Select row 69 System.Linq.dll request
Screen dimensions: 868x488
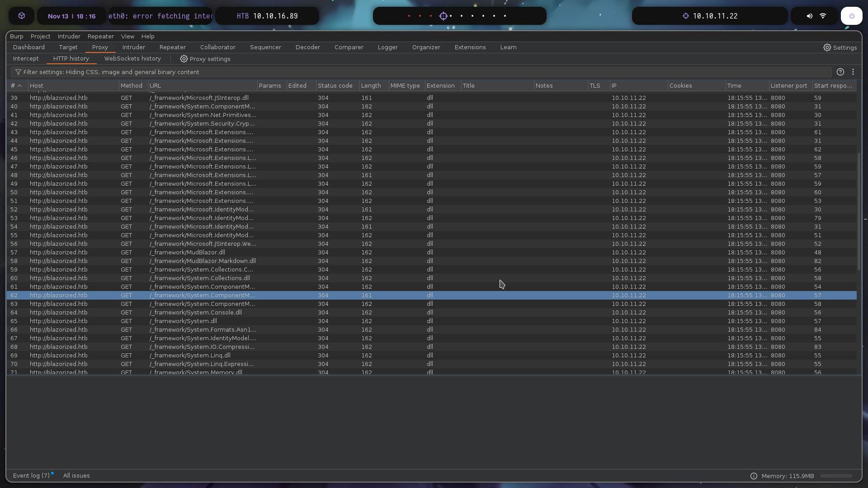(431, 355)
